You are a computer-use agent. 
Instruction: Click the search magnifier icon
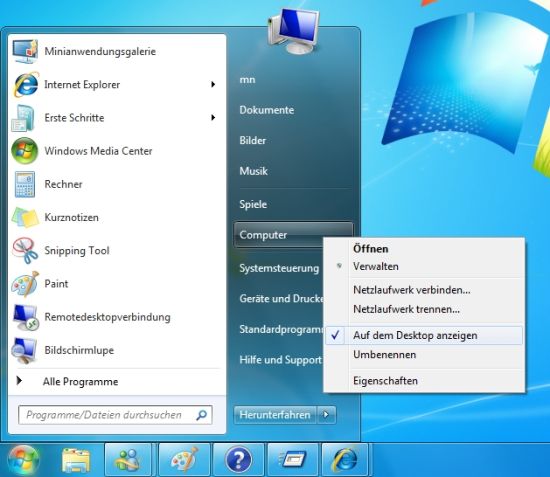click(202, 415)
